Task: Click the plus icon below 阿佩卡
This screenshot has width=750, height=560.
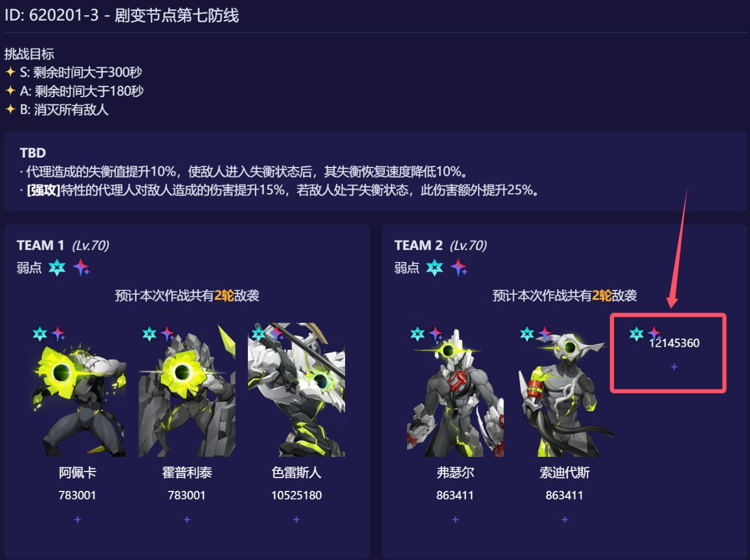Action: [x=77, y=520]
